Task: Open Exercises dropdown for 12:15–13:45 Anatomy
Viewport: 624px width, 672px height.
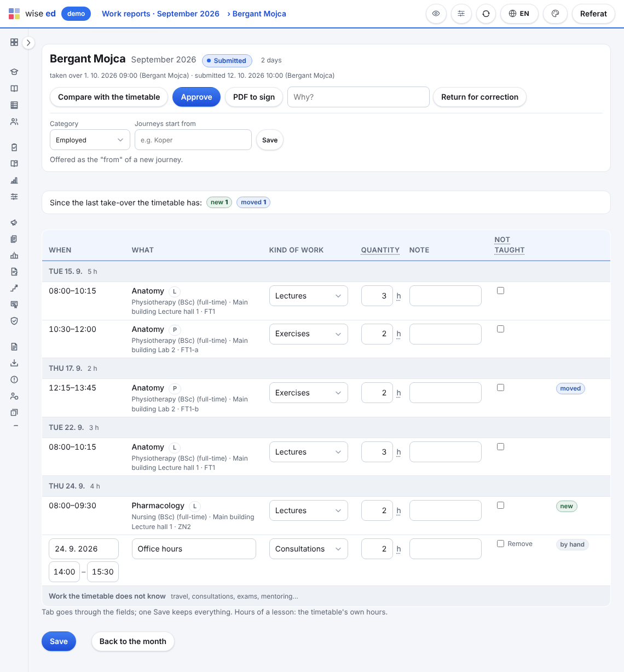Action: 309,393
